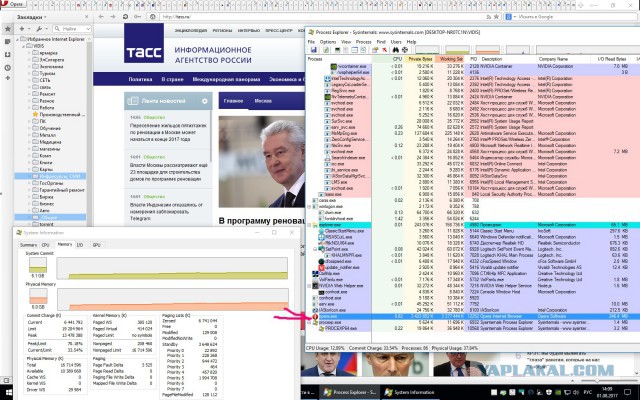The width and height of the screenshot is (640, 400).
Task: Click the star Bookmarks icon in Opera sidebar
Action: point(7,29)
